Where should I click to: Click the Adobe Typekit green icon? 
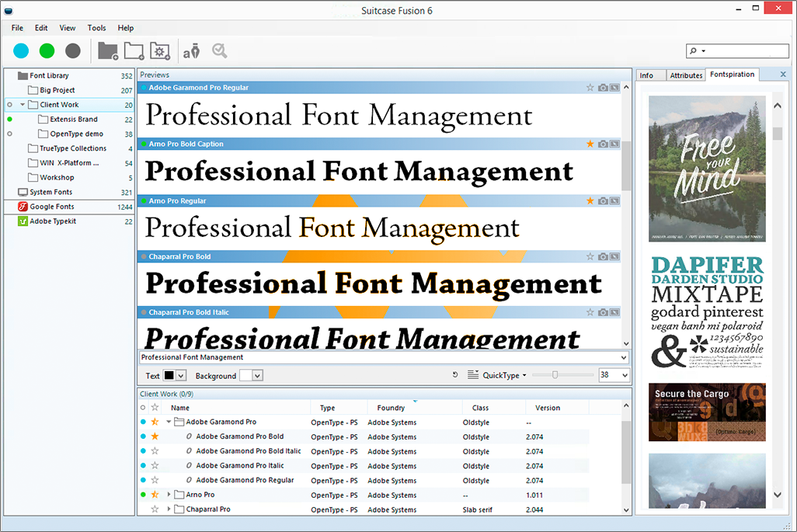click(23, 221)
